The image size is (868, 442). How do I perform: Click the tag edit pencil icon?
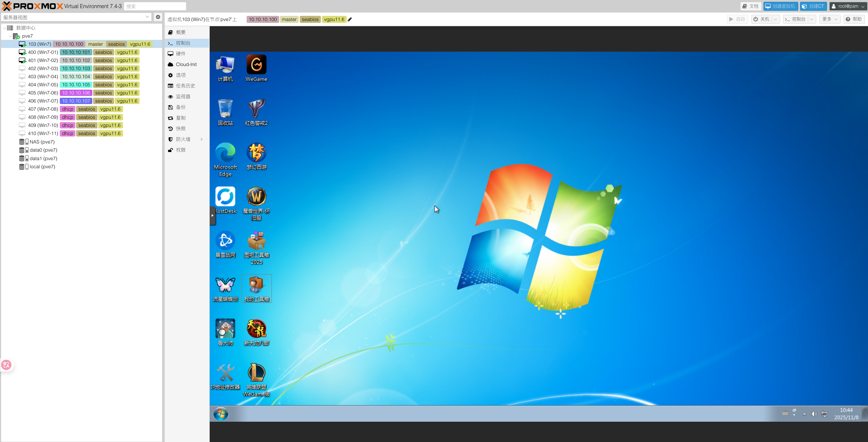click(x=350, y=20)
